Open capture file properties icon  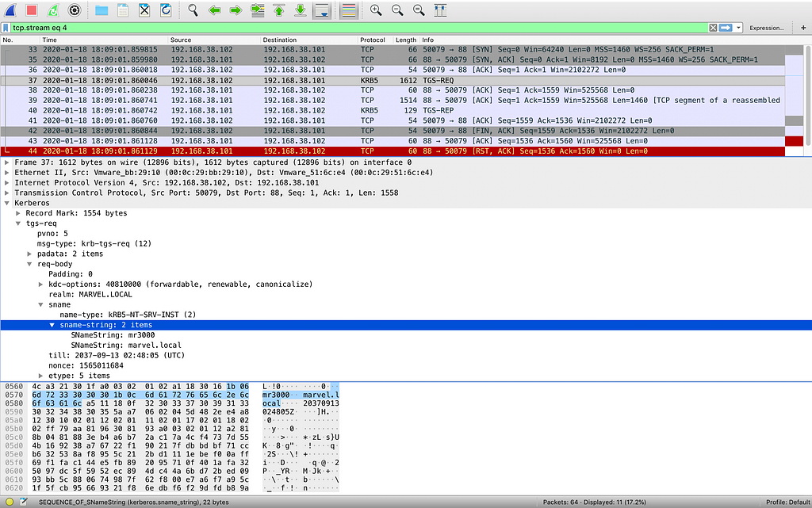(23, 502)
